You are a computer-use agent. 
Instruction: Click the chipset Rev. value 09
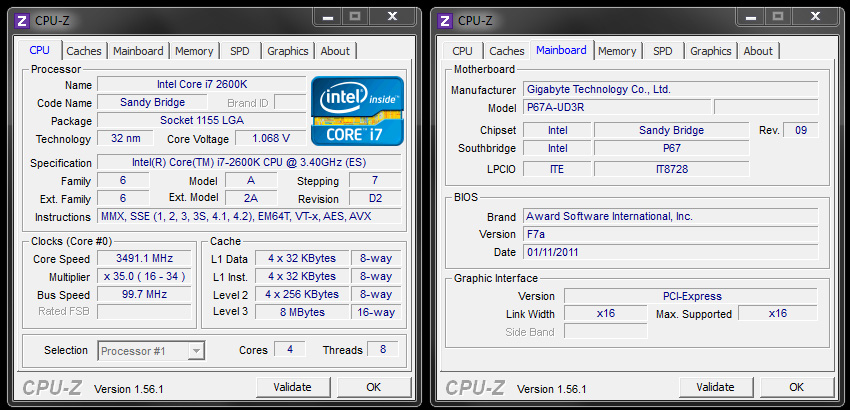pyautogui.click(x=801, y=130)
